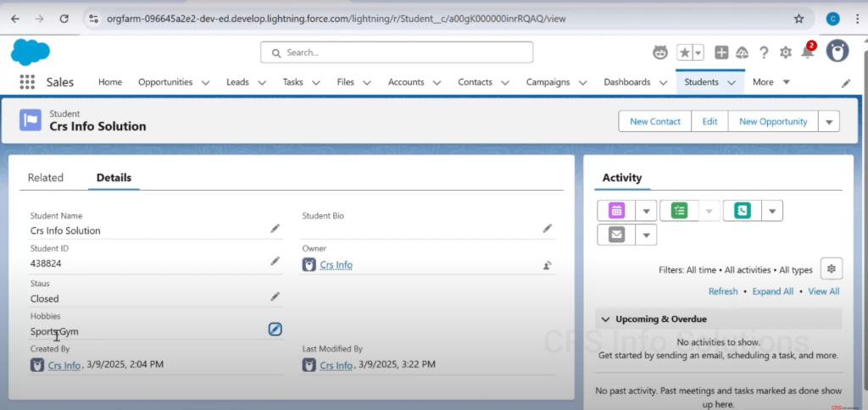Click the New Event calendar icon
This screenshot has height=410, width=868.
click(x=616, y=211)
